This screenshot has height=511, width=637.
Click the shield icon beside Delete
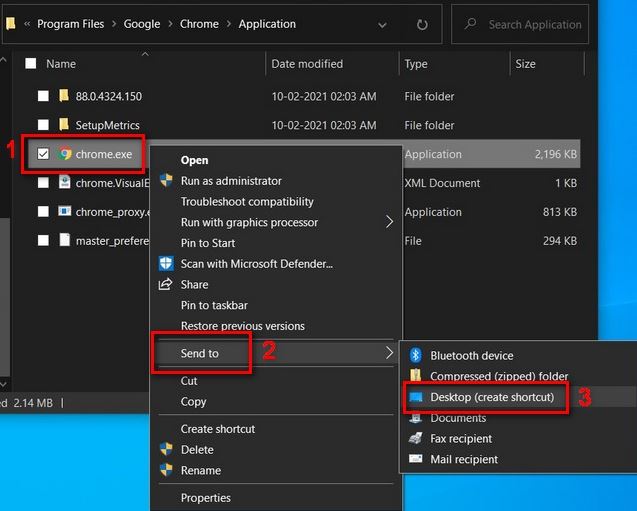pyautogui.click(x=166, y=449)
